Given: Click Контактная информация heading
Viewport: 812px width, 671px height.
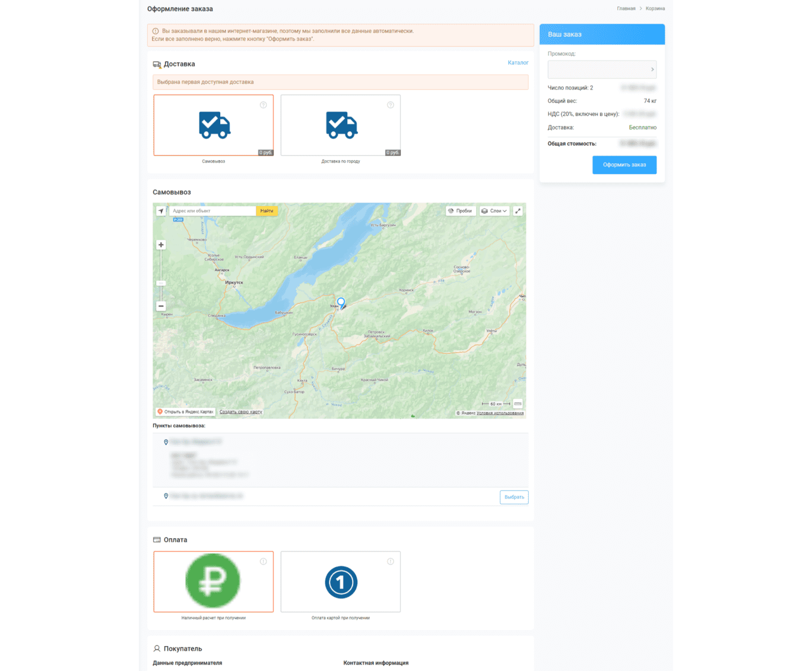Looking at the screenshot, I should click(x=376, y=663).
